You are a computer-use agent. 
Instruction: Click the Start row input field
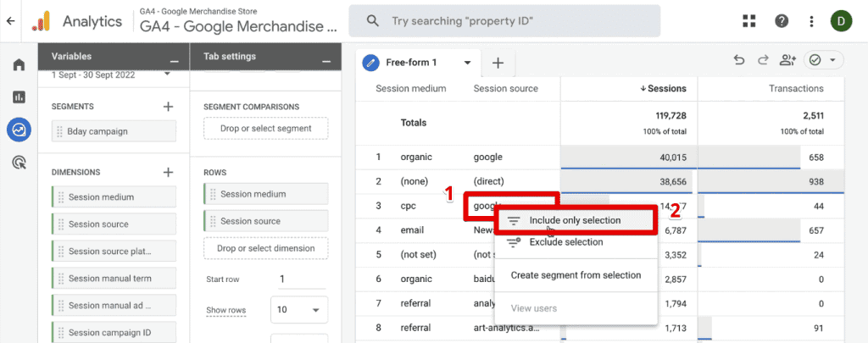[x=301, y=279]
